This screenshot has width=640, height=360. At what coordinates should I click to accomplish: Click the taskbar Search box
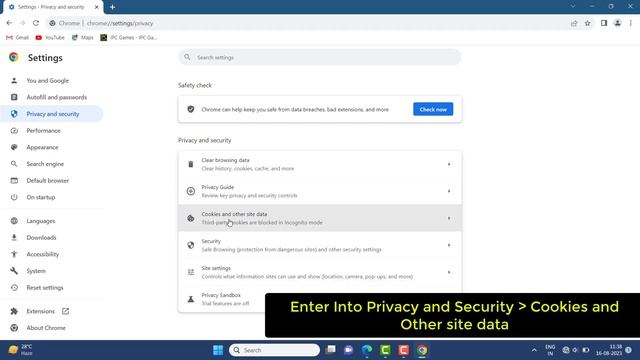click(x=274, y=350)
